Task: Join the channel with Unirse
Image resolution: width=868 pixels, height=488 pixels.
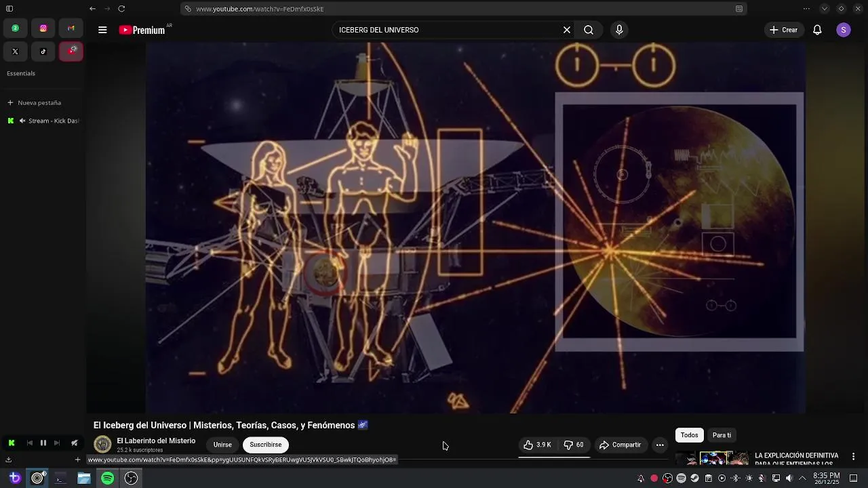Action: point(222,445)
